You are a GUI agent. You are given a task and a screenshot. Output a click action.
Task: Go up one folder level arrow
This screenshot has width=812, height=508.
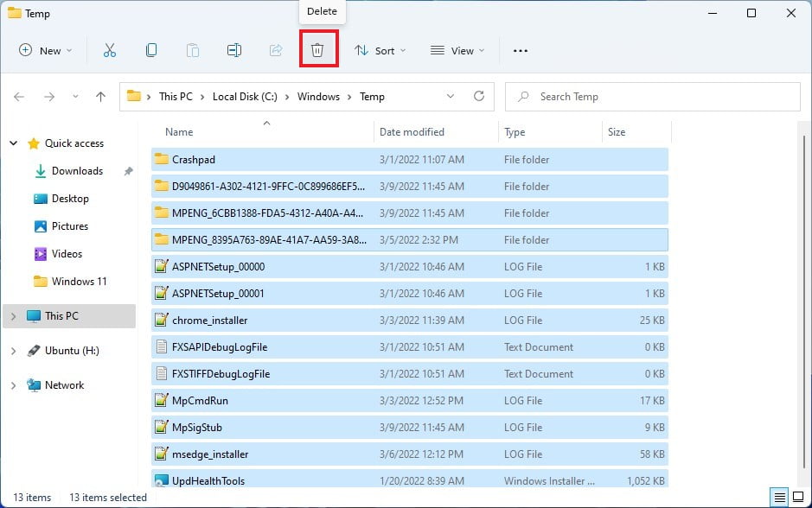pos(100,97)
